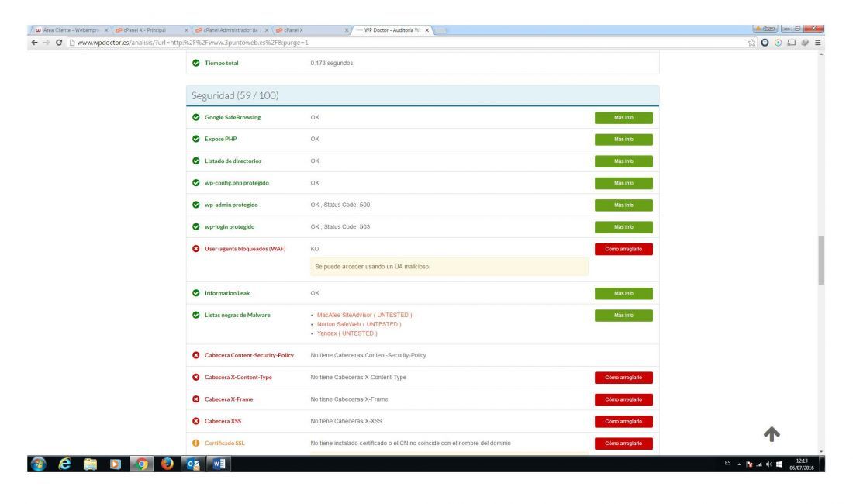The image size is (853, 504).
Task: Click Cómo arreglarlo for User-agents bloqueados (WAF)
Action: tap(623, 249)
